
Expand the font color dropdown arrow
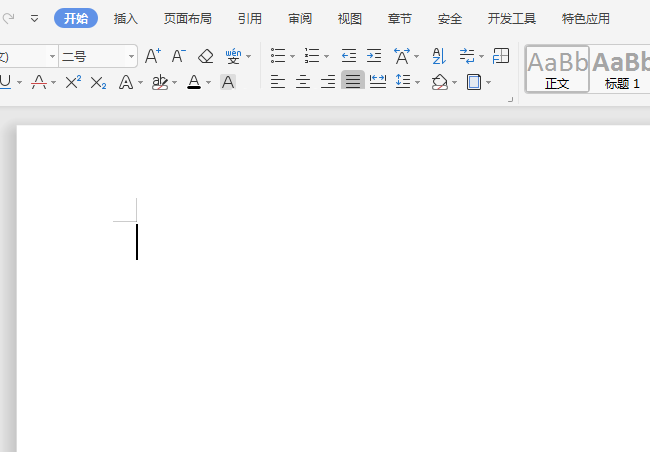(209, 83)
